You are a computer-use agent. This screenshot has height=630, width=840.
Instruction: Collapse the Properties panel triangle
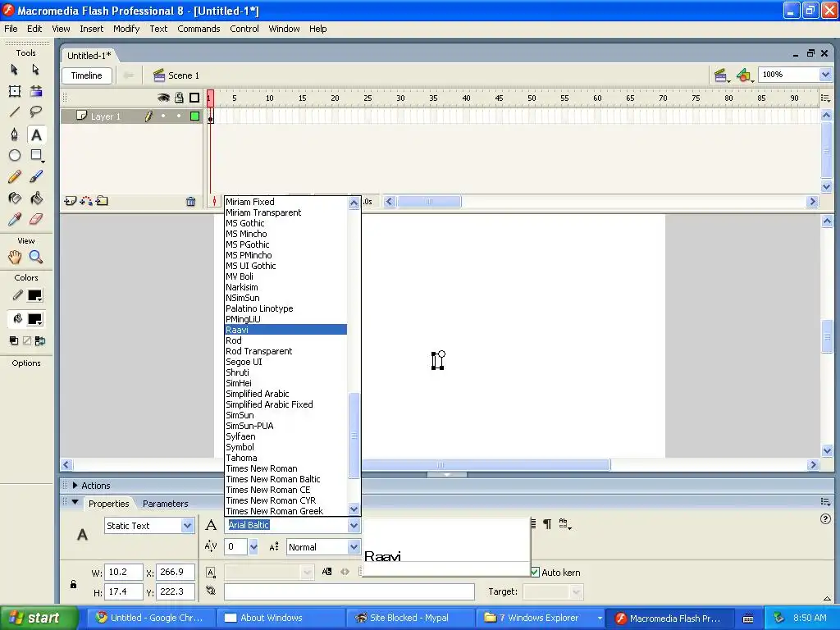pyautogui.click(x=75, y=503)
